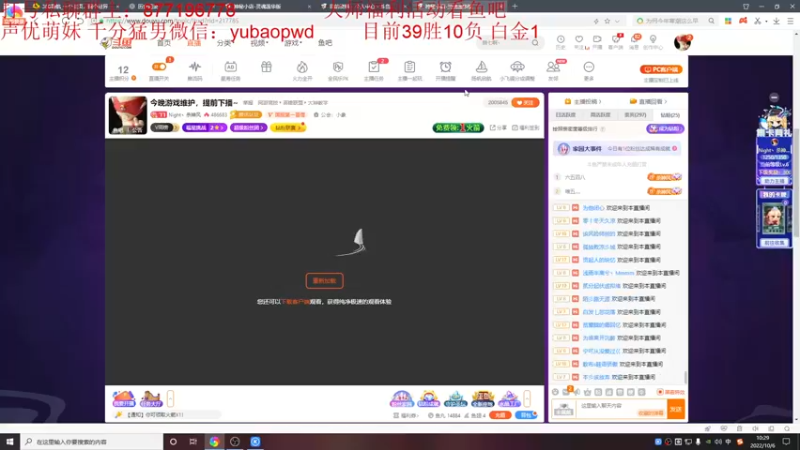
Task: Click the Windows taskbar search box
Action: (x=92, y=441)
